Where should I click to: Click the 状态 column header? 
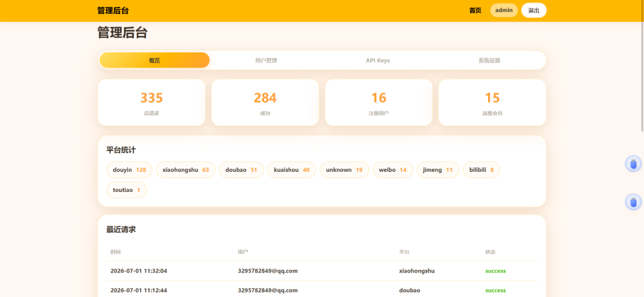point(491,252)
